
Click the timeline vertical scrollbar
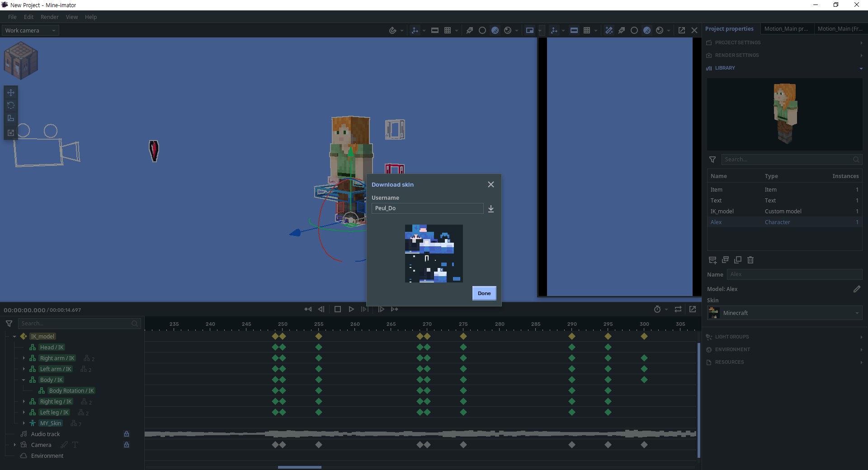pyautogui.click(x=699, y=400)
